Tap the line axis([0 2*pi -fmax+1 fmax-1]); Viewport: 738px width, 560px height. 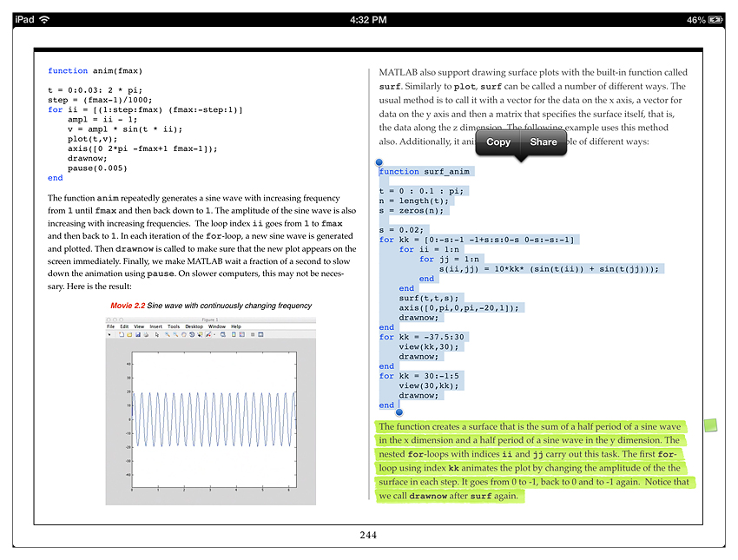click(x=142, y=148)
